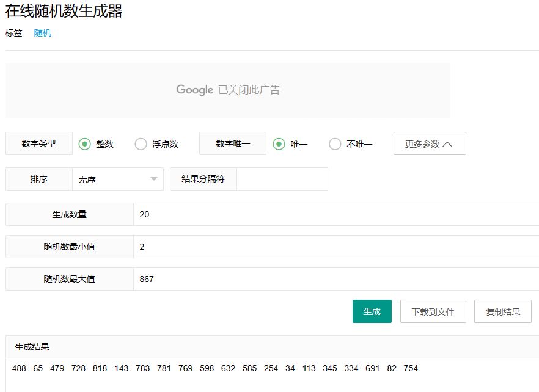Click the 随机数最大值 field showing 867
The height and width of the screenshot is (392, 539).
pos(336,279)
